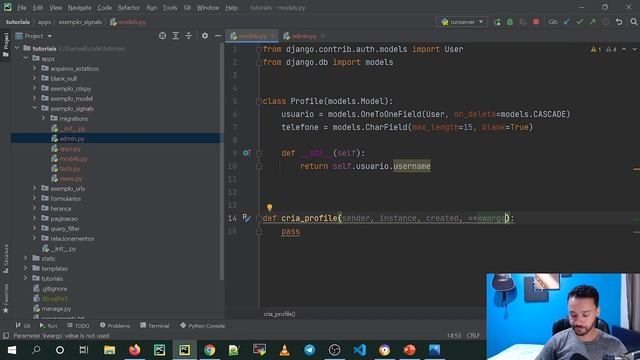Stop the running server with red square

pyautogui.click(x=536, y=22)
